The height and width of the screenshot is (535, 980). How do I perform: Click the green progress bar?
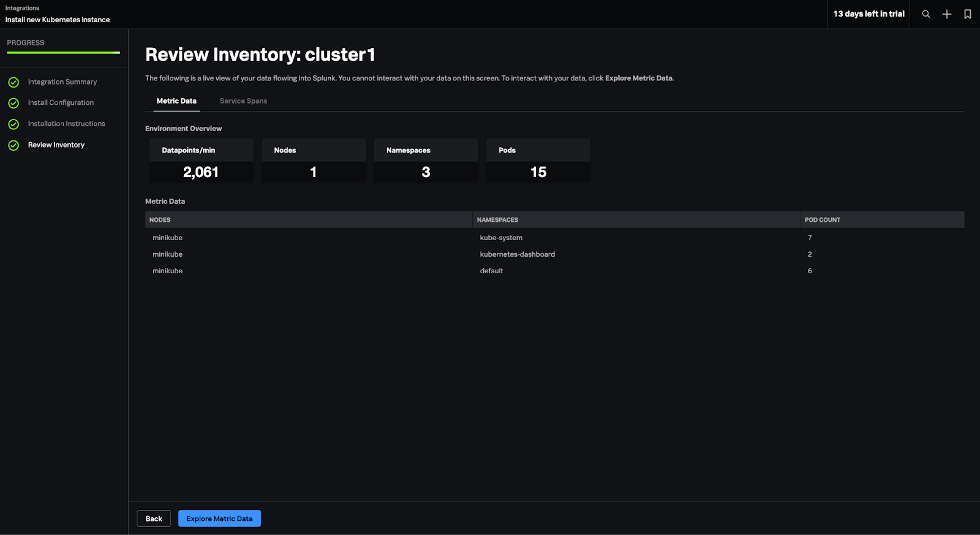[63, 53]
